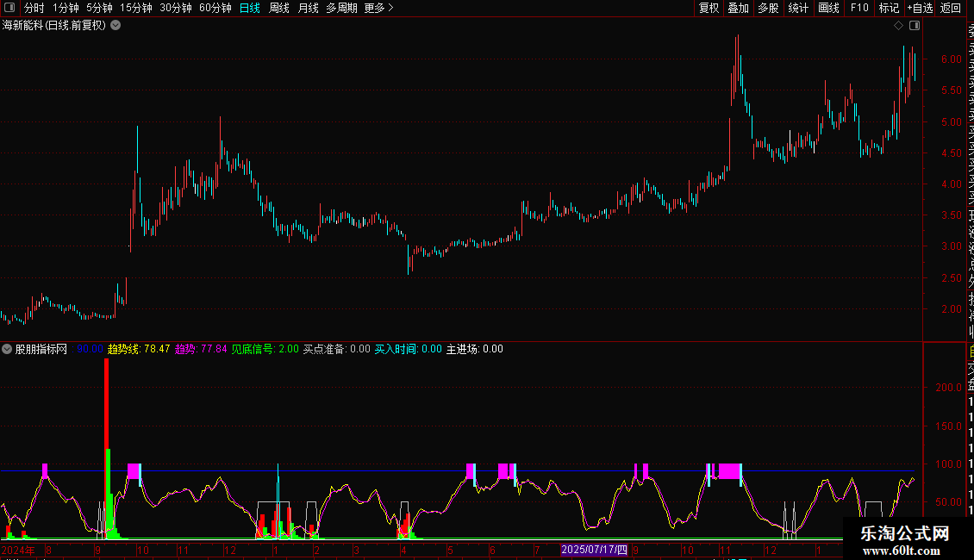Select the 30分钟 period
The width and height of the screenshot is (974, 560).
(176, 8)
